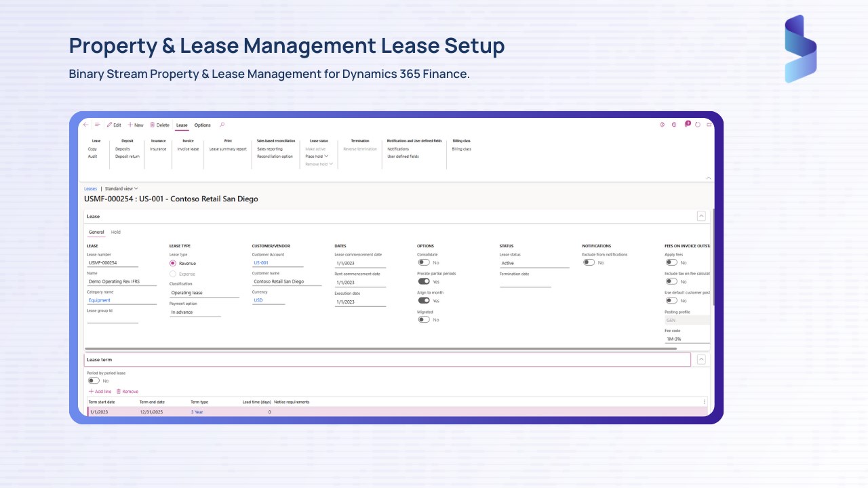Open the hamburger list menu icon
Viewport: 868px width, 488px height.
(97, 125)
